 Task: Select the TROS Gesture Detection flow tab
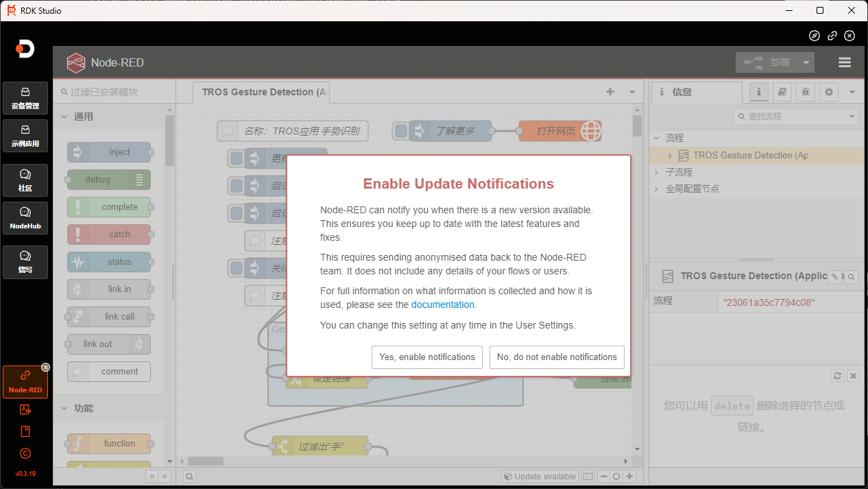coord(261,92)
